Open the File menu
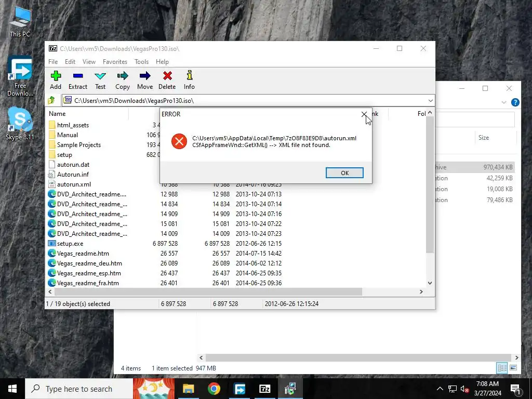Image resolution: width=532 pixels, height=399 pixels. [53, 62]
